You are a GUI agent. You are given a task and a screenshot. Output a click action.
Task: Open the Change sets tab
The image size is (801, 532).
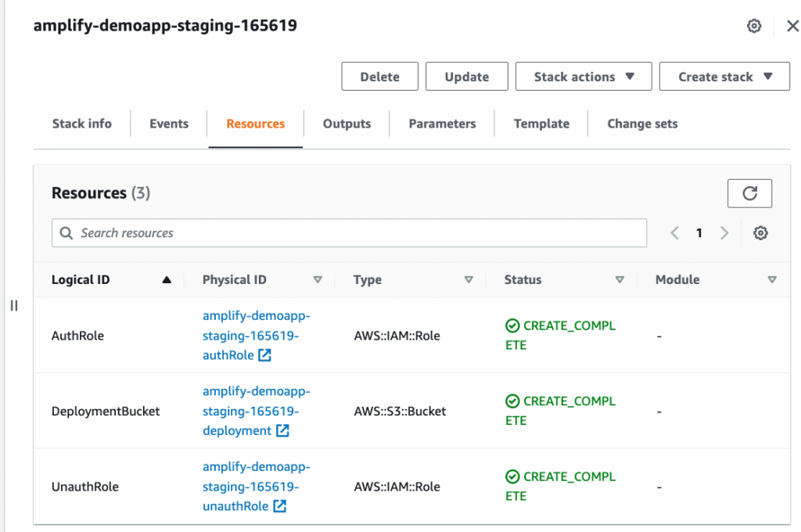pos(642,124)
